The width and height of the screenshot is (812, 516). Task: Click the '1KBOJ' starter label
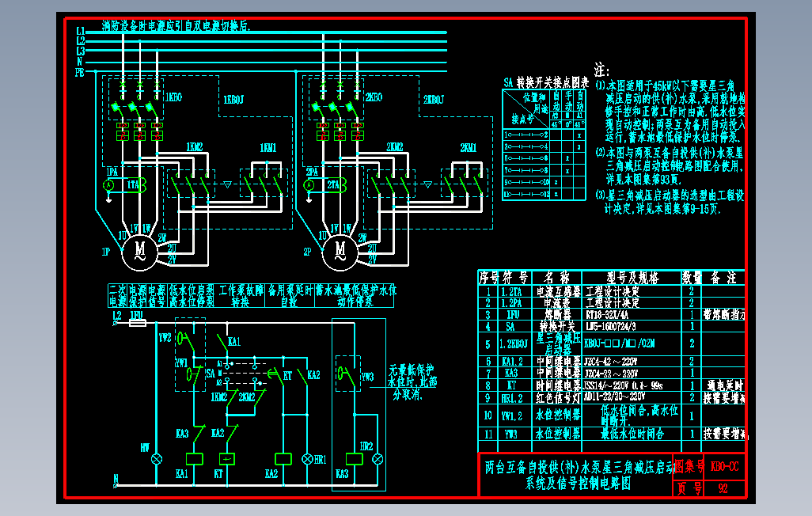point(233,100)
